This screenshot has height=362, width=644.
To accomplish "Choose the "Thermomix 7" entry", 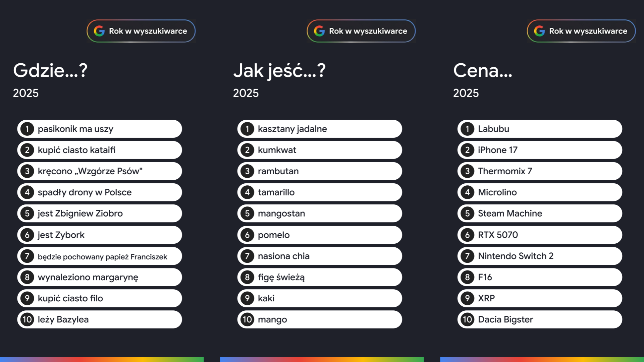I will (540, 171).
